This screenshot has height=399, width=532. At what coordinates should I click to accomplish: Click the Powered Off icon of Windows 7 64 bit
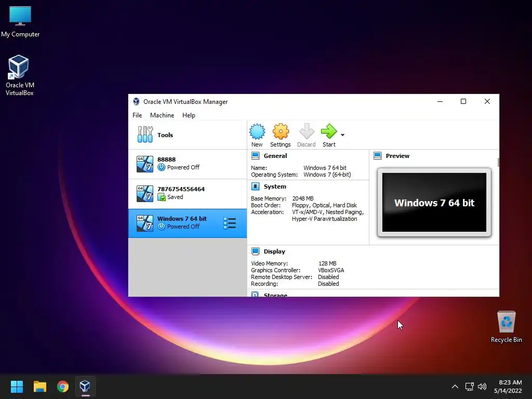click(x=162, y=227)
